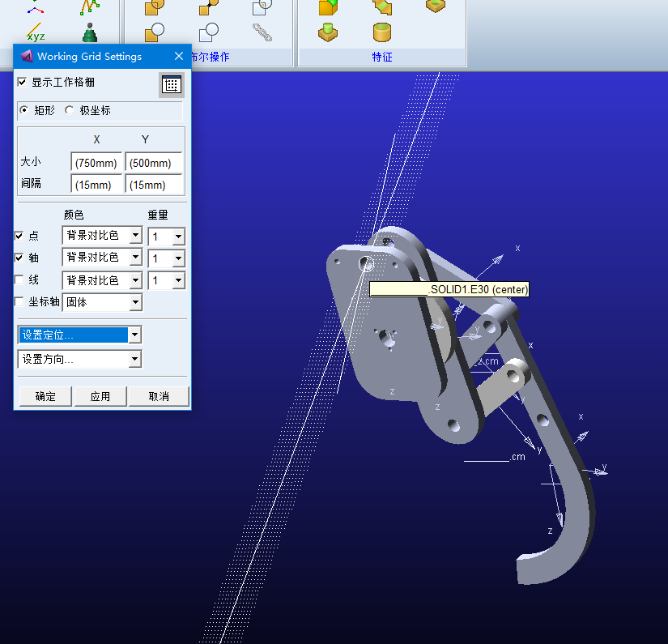The width and height of the screenshot is (668, 644).
Task: Click the xyz coordinate marker icon
Action: pyautogui.click(x=35, y=34)
